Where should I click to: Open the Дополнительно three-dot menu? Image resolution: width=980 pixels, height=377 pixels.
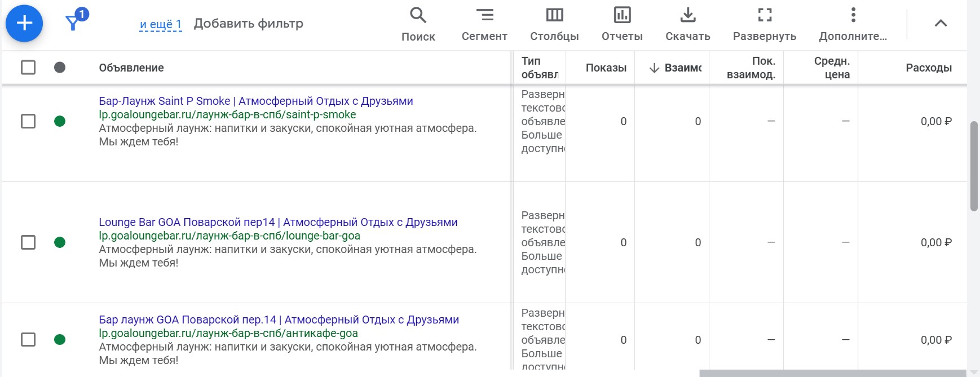coord(853,24)
